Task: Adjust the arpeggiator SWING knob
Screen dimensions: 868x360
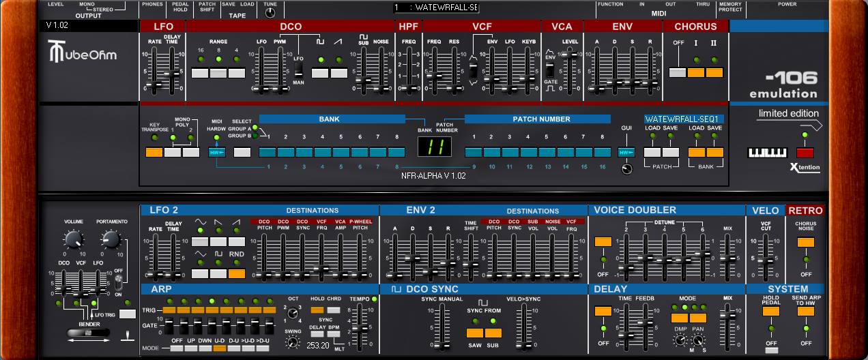Action: click(293, 343)
